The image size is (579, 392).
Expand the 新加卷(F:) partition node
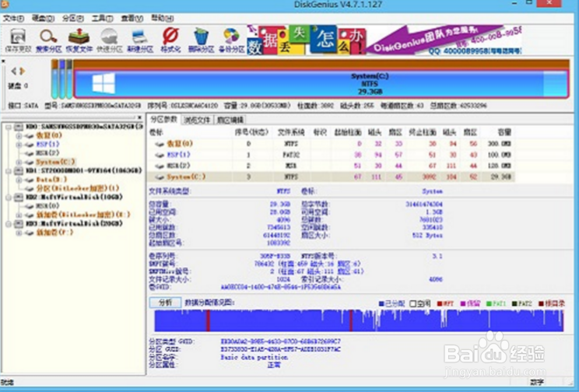click(x=19, y=233)
